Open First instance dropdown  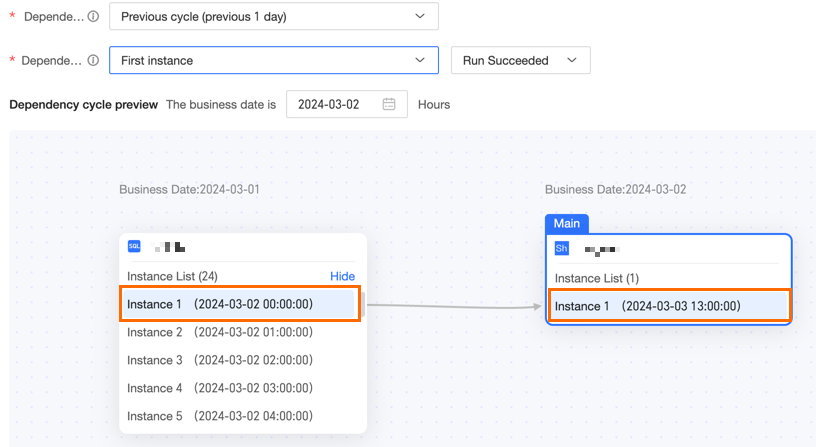click(274, 60)
